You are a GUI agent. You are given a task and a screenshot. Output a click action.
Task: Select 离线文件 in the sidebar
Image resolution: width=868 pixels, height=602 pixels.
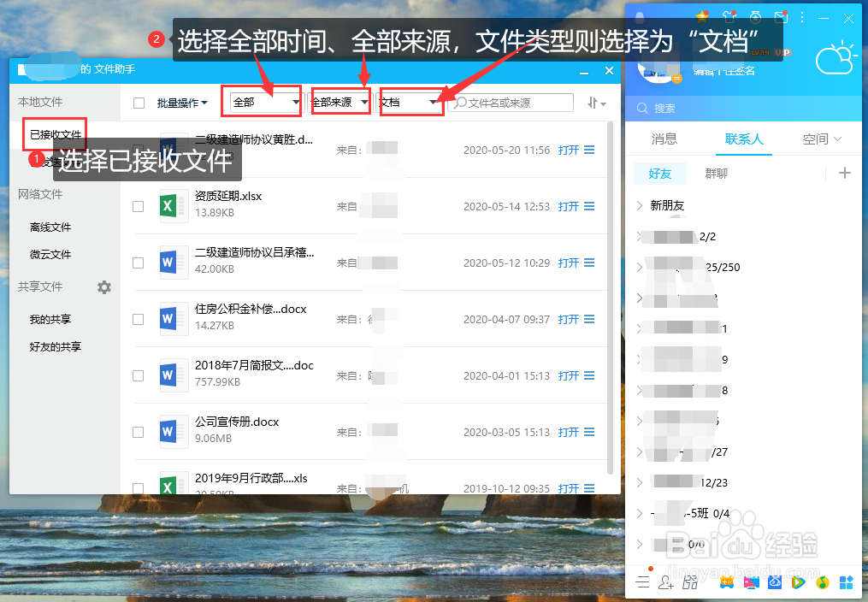click(50, 227)
